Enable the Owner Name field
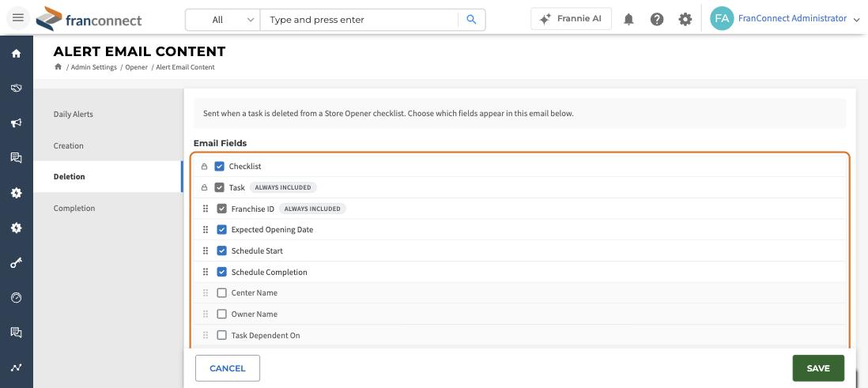Screen dimensions: 868x388 click(221, 314)
